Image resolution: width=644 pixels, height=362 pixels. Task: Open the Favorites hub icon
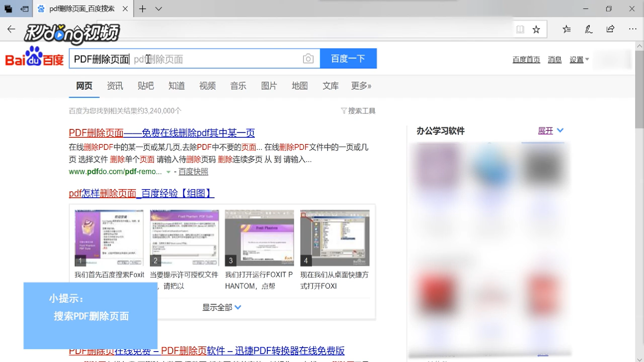567,29
